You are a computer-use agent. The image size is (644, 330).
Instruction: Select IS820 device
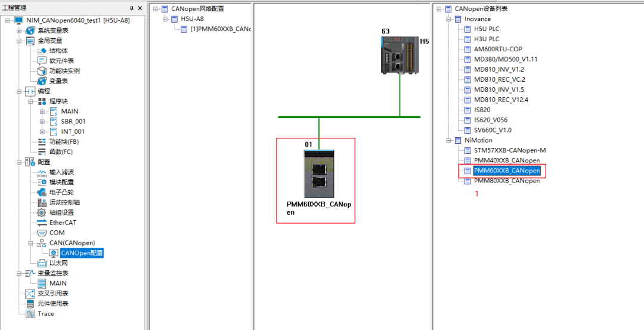coord(482,110)
